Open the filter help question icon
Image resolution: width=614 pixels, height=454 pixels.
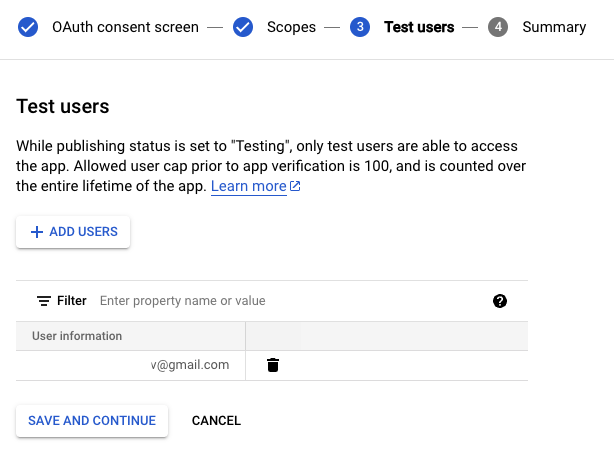500,301
